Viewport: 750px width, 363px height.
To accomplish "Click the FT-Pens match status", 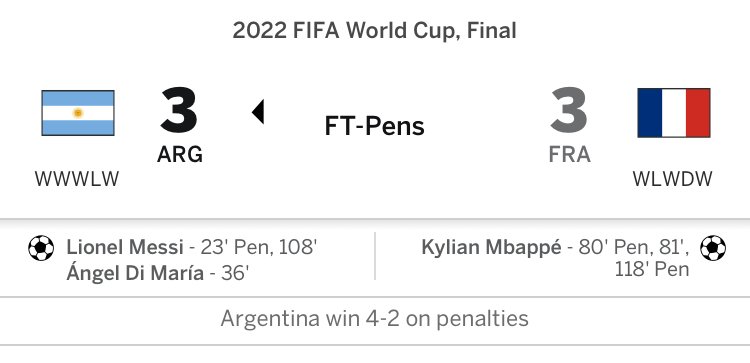I will [x=375, y=126].
